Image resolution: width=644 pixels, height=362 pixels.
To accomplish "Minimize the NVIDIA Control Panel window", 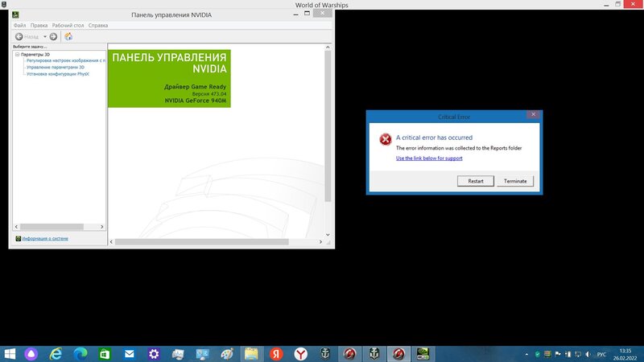I will pos(295,14).
